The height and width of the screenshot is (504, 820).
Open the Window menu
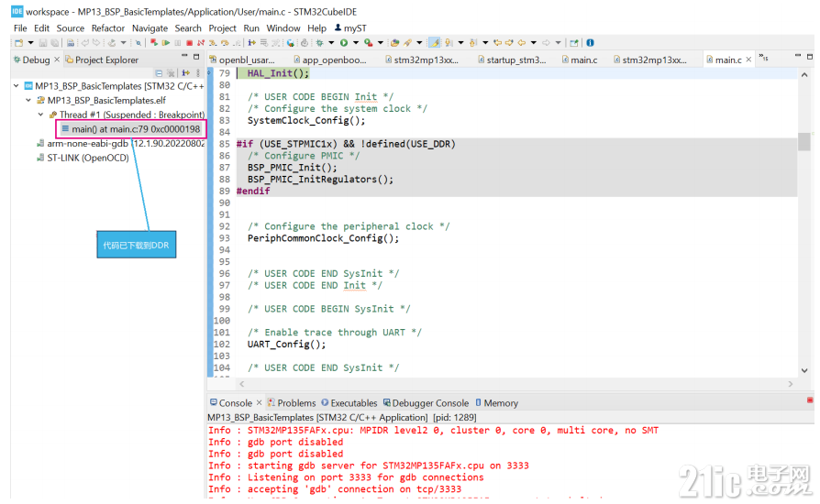tap(283, 28)
